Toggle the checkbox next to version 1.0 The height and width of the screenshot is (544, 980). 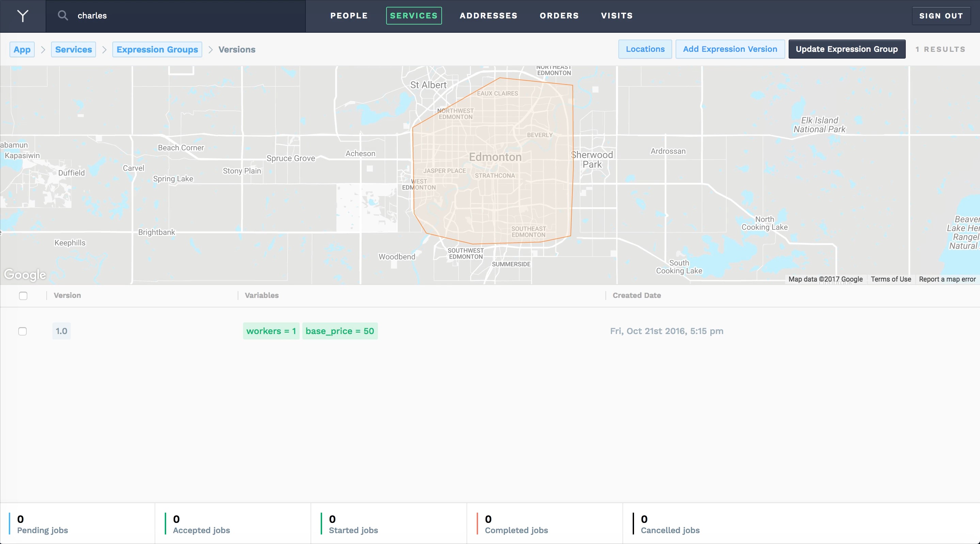(23, 331)
